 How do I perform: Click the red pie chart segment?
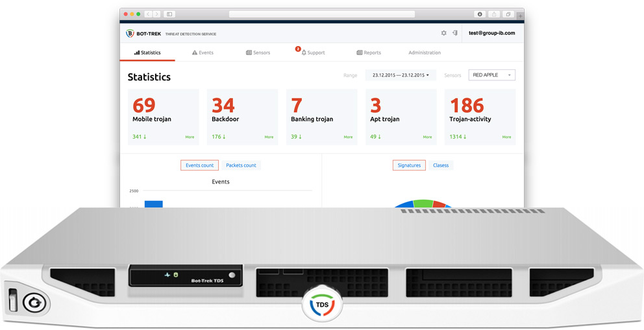tap(439, 204)
